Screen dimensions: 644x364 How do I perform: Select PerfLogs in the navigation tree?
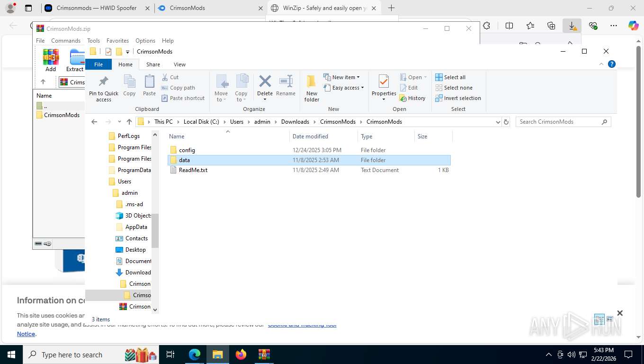pos(128,136)
